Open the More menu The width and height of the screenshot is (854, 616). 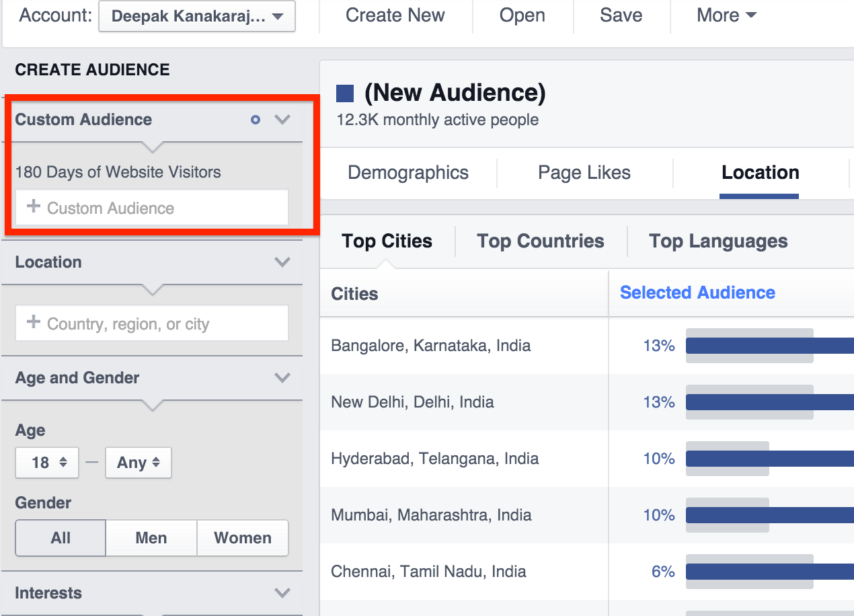(x=726, y=15)
